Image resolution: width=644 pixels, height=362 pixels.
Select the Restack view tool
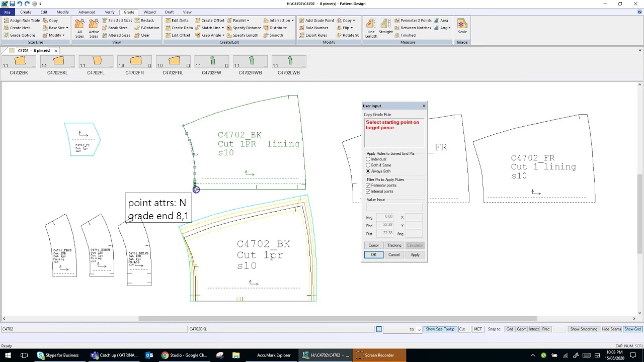144,21
